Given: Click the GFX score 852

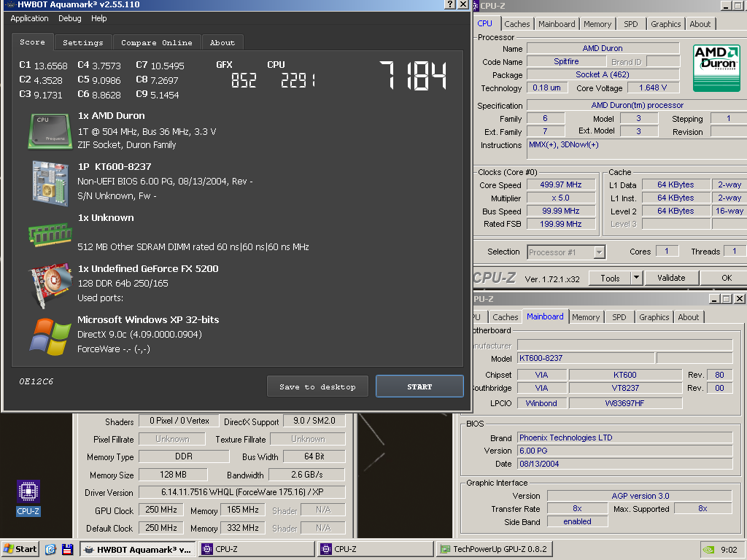Looking at the screenshot, I should click(x=244, y=80).
